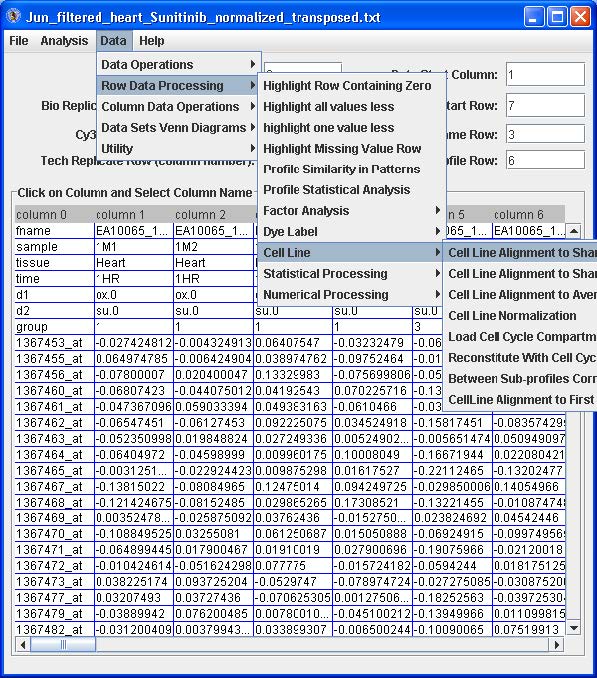
Task: Expand the Utility submenu
Action: pyautogui.click(x=179, y=148)
